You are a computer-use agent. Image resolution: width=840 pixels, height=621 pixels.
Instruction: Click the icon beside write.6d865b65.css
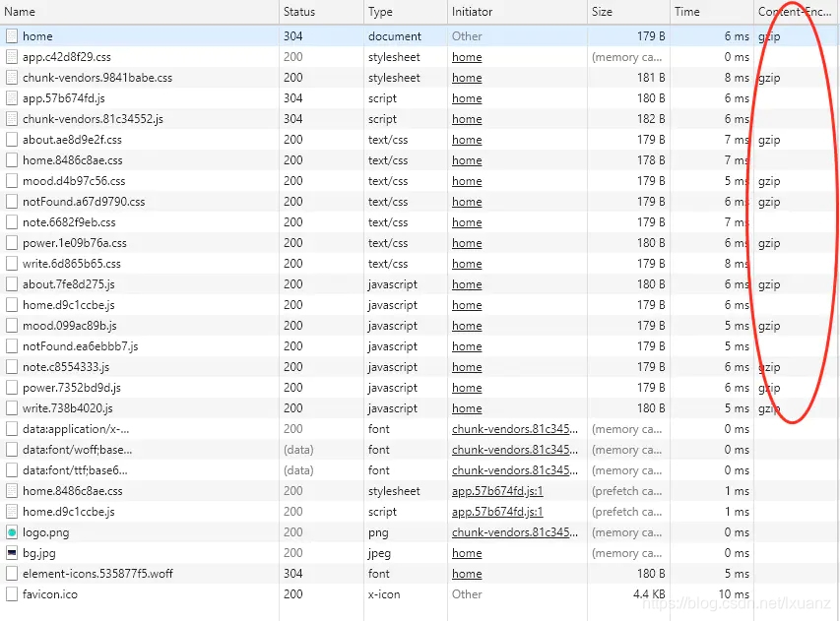pos(11,264)
